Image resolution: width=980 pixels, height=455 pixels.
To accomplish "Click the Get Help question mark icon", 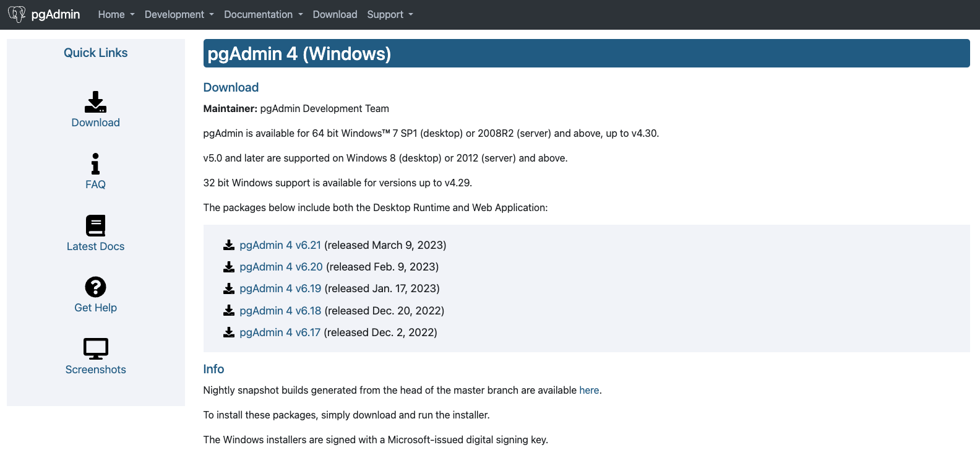I will click(x=95, y=287).
